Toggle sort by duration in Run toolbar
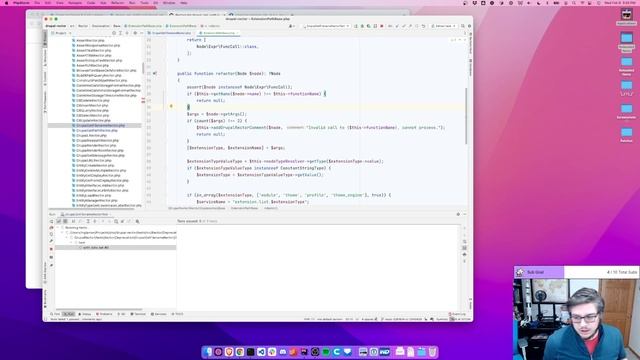640x360 pixels. pos(80,221)
